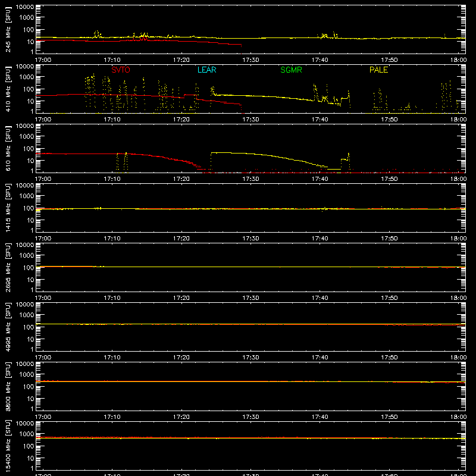Click 17:10 tick label below 4995 MHz panel

click(x=112, y=358)
